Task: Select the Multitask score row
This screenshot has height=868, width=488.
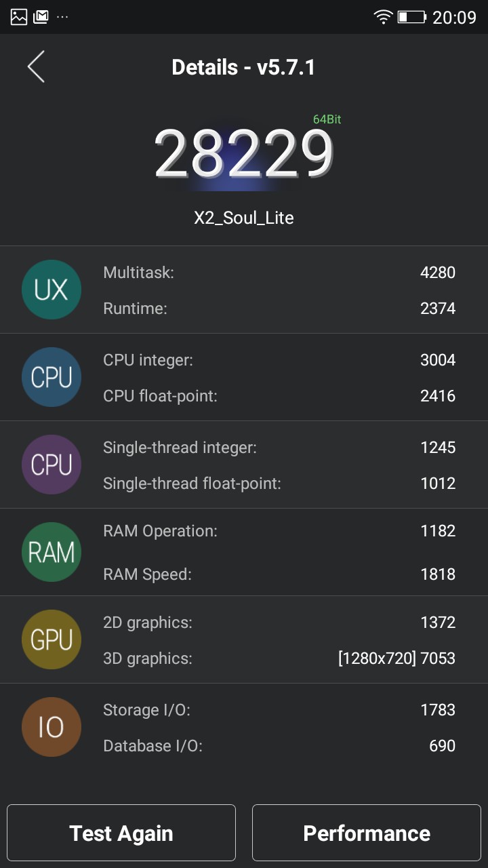Action: pos(279,273)
